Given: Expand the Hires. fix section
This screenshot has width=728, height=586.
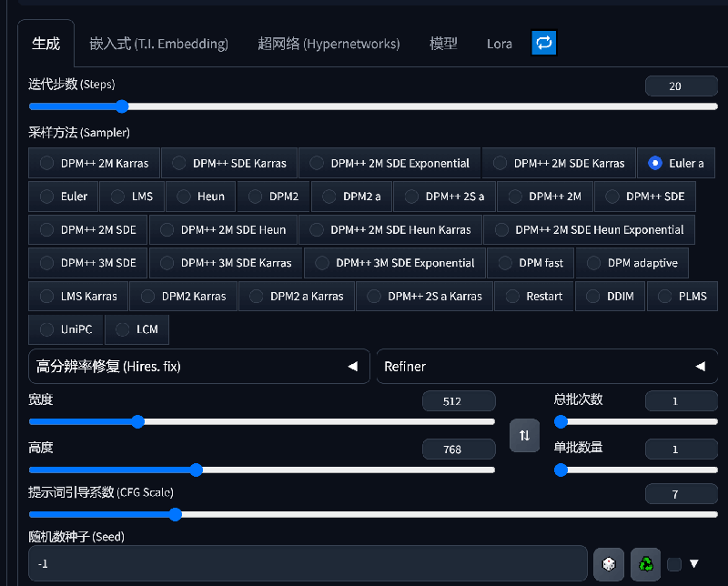Looking at the screenshot, I should [199, 367].
